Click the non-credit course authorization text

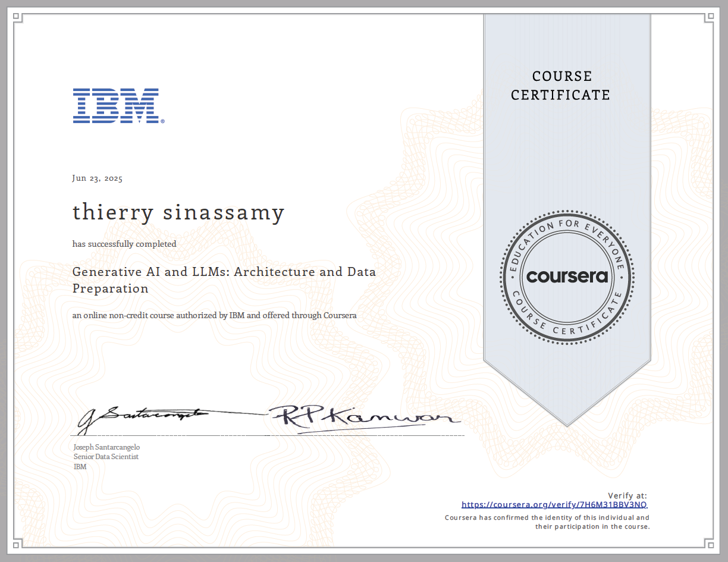tap(214, 315)
